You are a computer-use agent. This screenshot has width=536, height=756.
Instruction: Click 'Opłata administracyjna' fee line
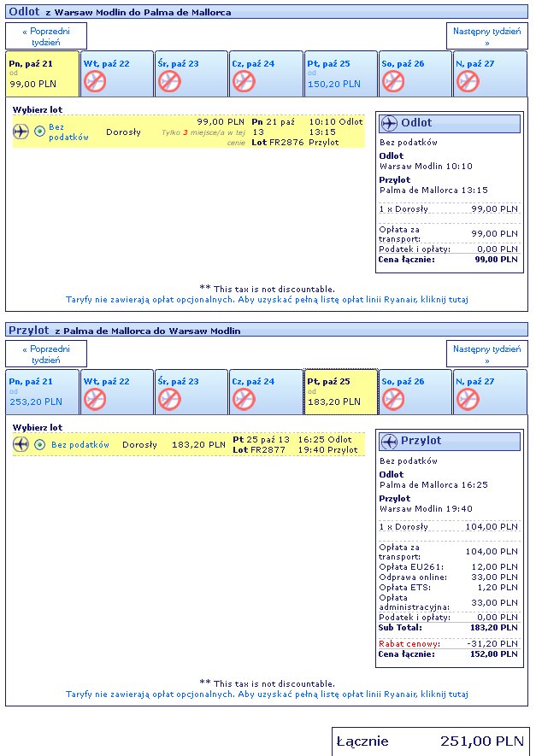coord(448,602)
